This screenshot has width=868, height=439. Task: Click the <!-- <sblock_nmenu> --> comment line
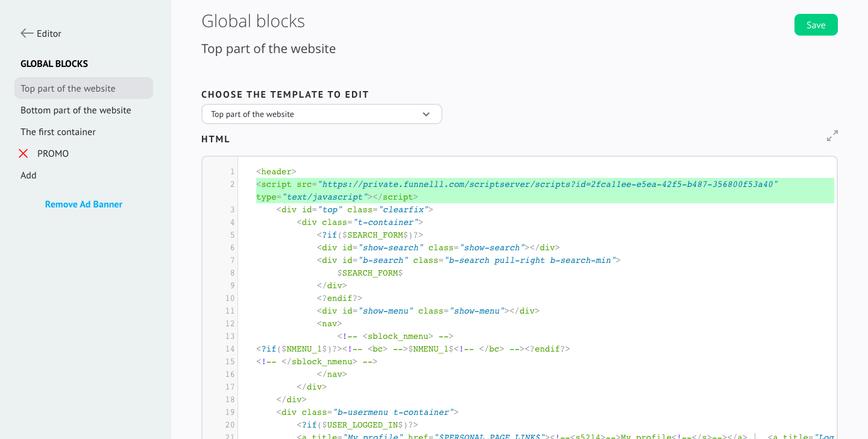pyautogui.click(x=395, y=336)
